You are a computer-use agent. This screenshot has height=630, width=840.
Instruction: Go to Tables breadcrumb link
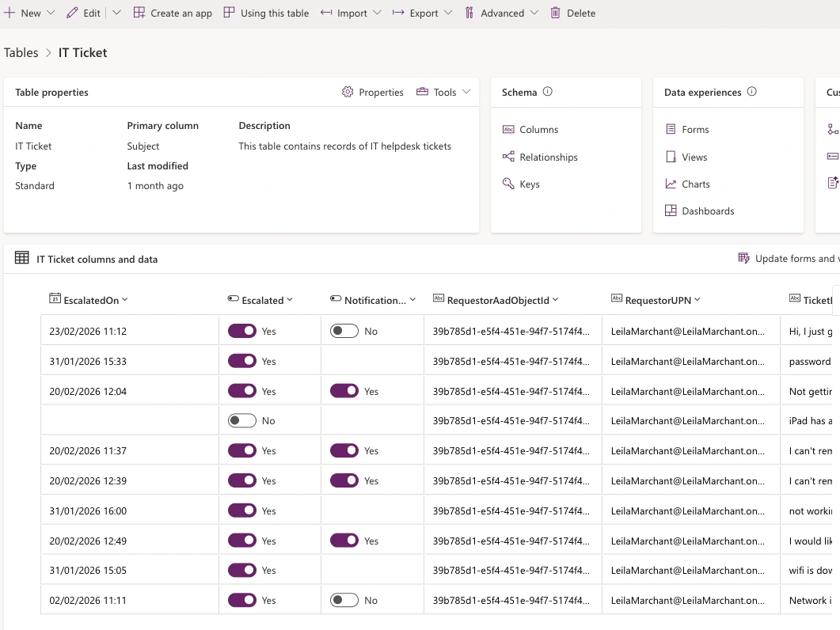coord(21,53)
